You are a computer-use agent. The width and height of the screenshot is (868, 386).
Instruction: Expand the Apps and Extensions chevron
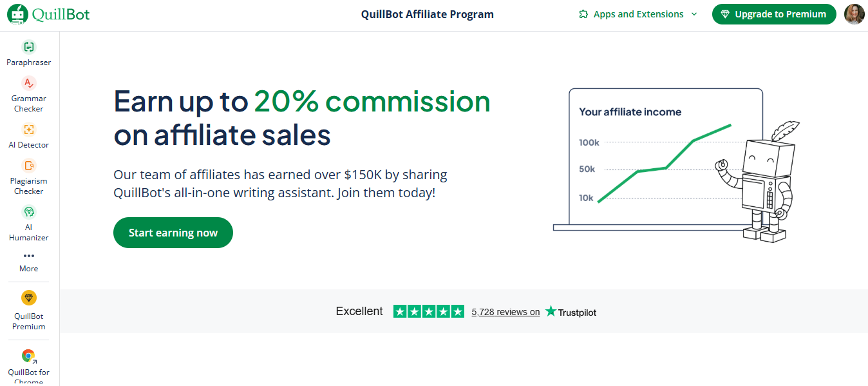tap(694, 14)
